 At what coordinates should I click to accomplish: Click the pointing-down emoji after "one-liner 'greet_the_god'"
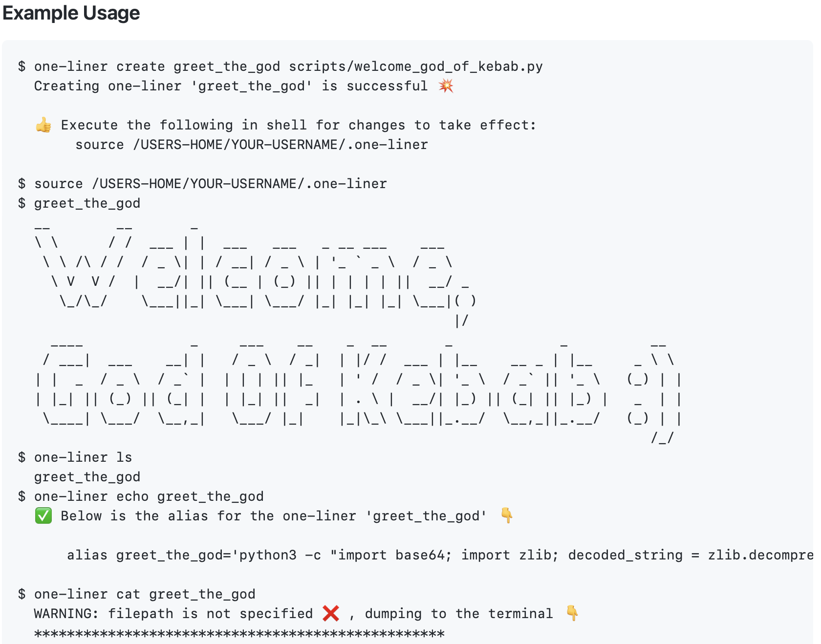(507, 515)
